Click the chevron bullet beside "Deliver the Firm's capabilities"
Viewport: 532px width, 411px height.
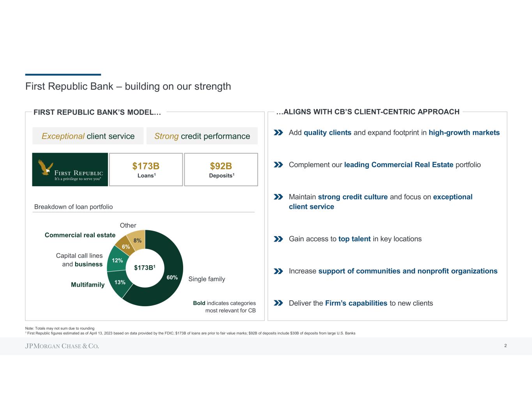point(278,303)
